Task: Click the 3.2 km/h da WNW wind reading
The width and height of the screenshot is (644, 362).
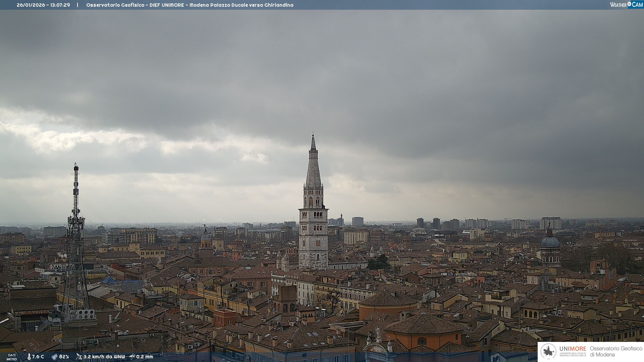Action: (104, 357)
